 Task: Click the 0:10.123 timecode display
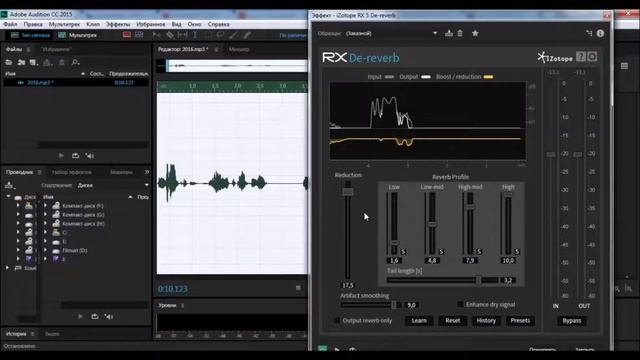pyautogui.click(x=173, y=289)
